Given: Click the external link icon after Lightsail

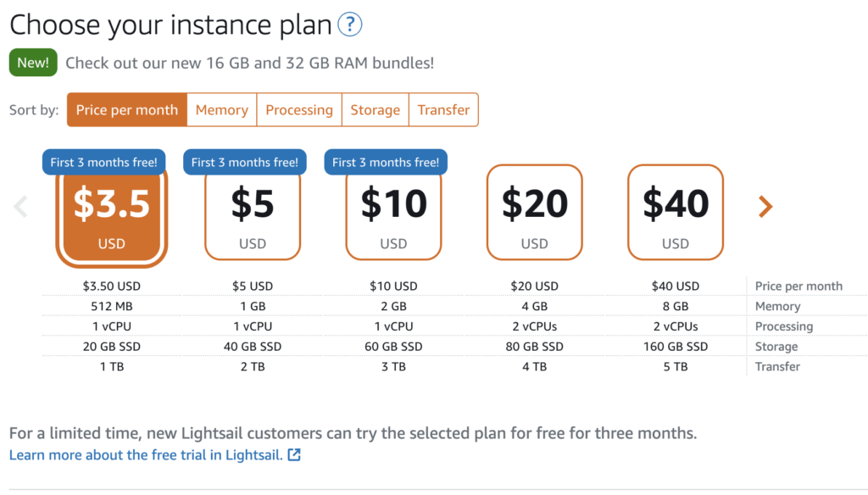Looking at the screenshot, I should [294, 455].
